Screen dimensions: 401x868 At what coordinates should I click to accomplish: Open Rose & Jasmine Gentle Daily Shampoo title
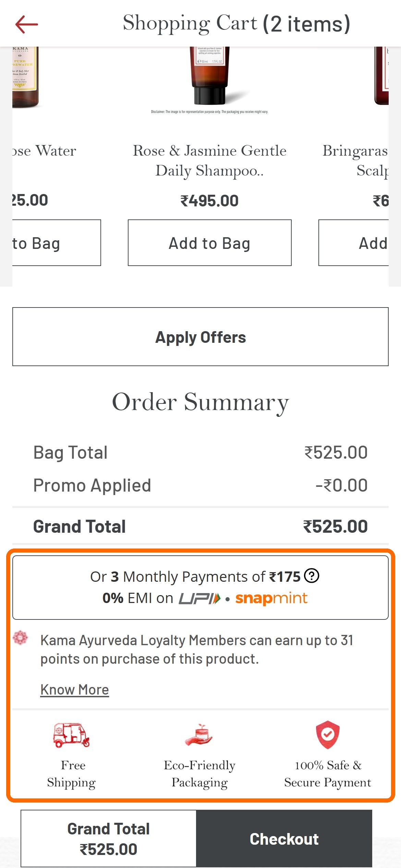click(210, 160)
